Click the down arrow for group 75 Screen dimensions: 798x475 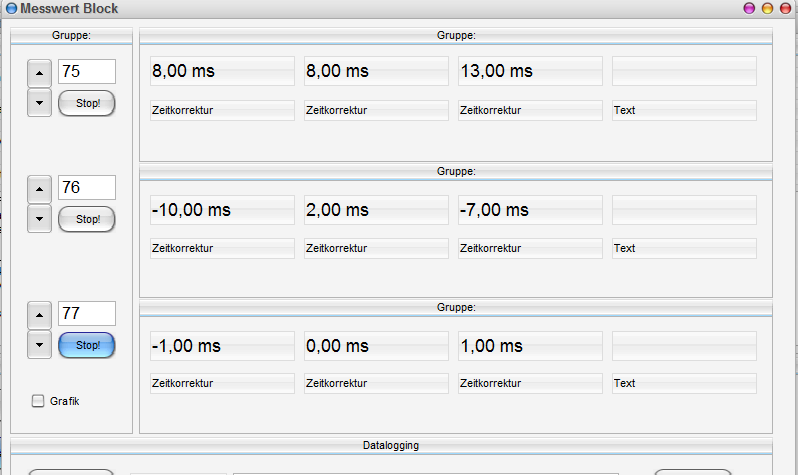tap(39, 102)
